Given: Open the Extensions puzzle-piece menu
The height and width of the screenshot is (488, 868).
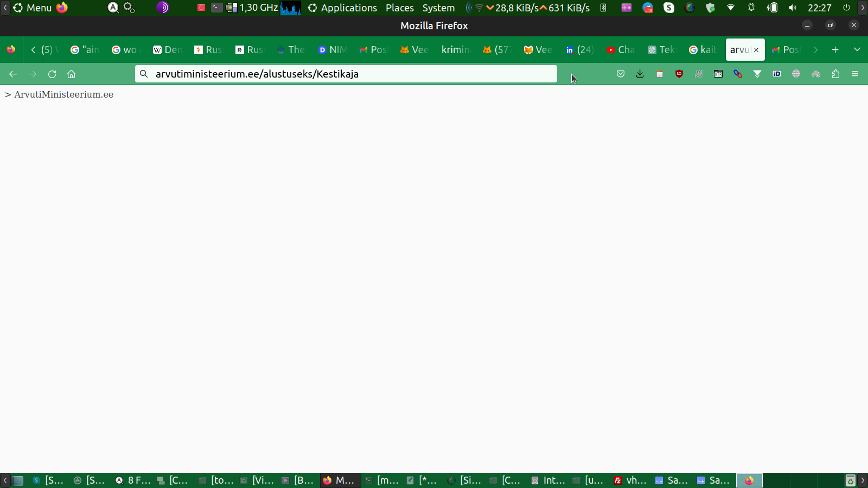Looking at the screenshot, I should 835,74.
